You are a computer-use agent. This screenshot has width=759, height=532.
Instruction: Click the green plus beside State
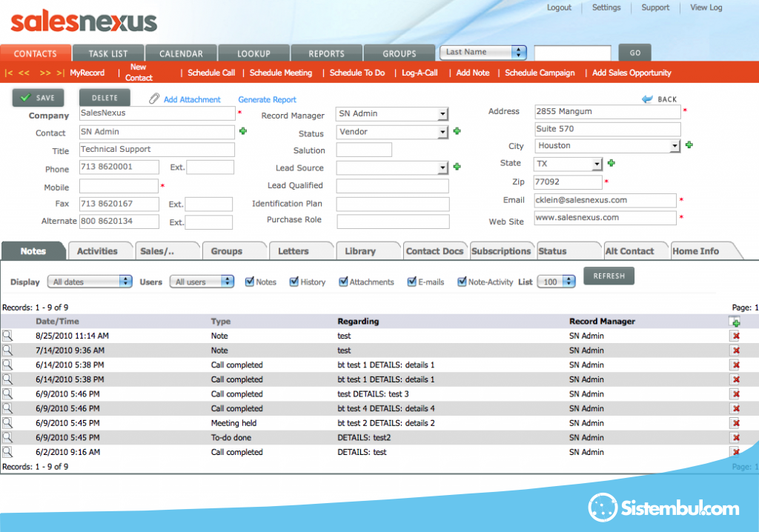(611, 163)
